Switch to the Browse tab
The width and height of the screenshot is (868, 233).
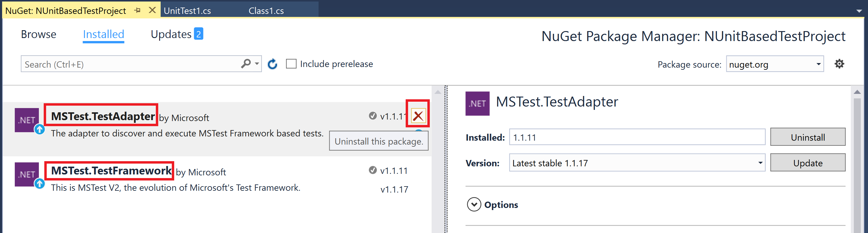(39, 34)
